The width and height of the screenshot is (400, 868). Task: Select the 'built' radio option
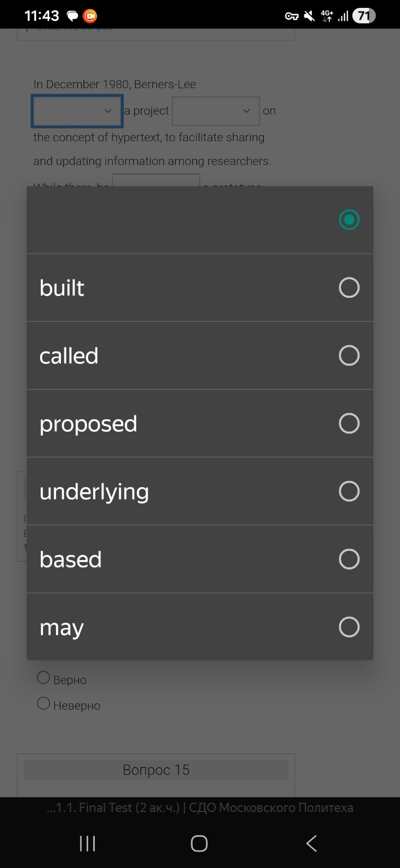[x=199, y=288]
